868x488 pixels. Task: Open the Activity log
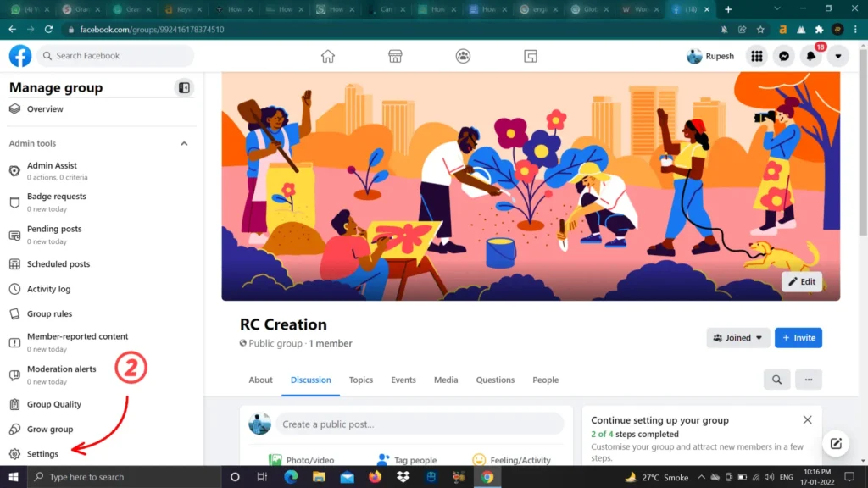(48, 289)
